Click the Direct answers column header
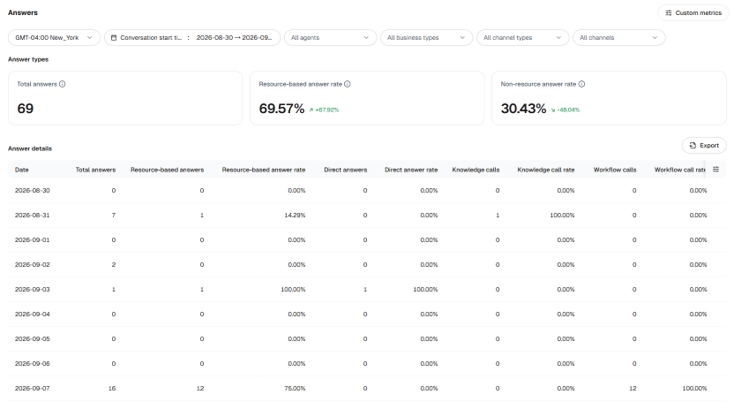The height and width of the screenshot is (402, 734). pos(345,170)
